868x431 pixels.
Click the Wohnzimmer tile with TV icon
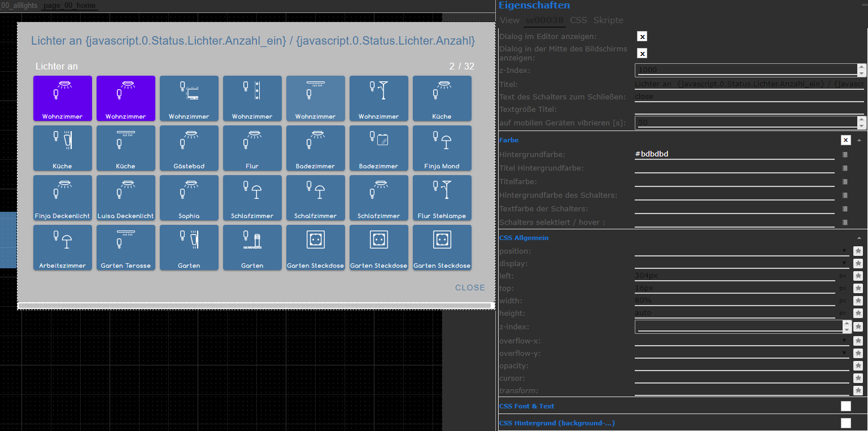coord(189,98)
